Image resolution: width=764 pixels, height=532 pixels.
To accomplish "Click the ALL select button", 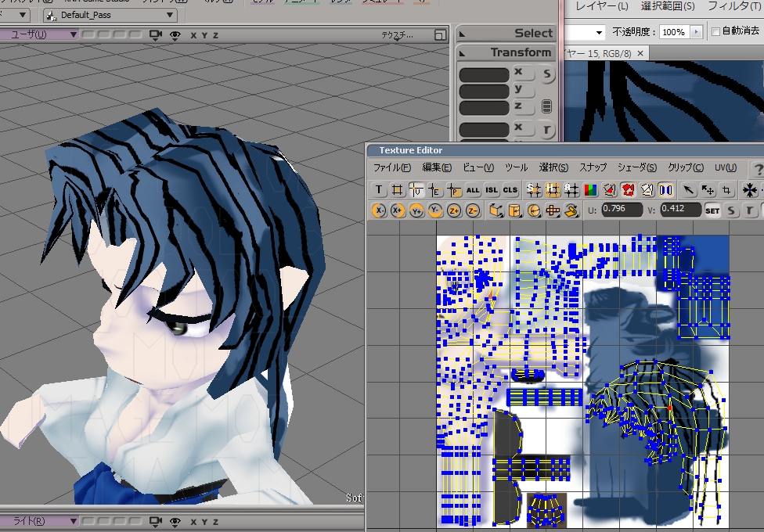I will coord(473,190).
